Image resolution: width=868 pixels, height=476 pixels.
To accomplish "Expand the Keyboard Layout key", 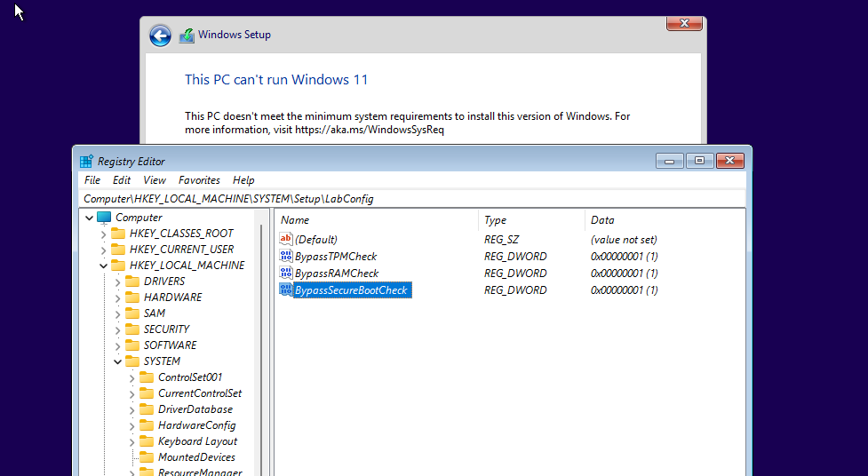I will click(131, 443).
